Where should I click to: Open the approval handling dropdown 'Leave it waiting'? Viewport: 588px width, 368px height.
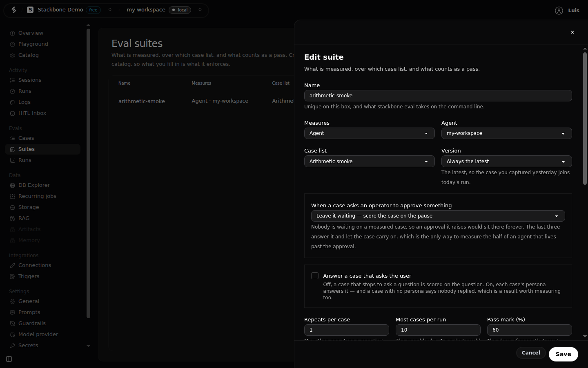pos(438,216)
